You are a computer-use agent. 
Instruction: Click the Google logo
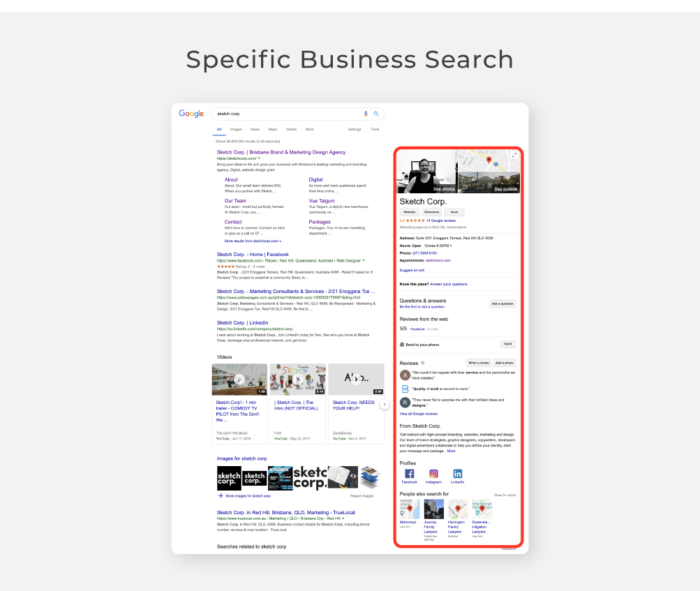coord(191,113)
